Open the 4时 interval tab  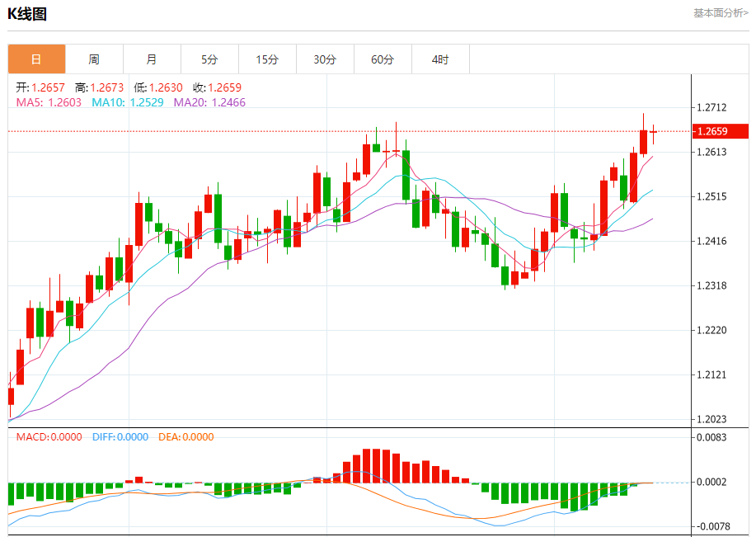click(x=440, y=59)
